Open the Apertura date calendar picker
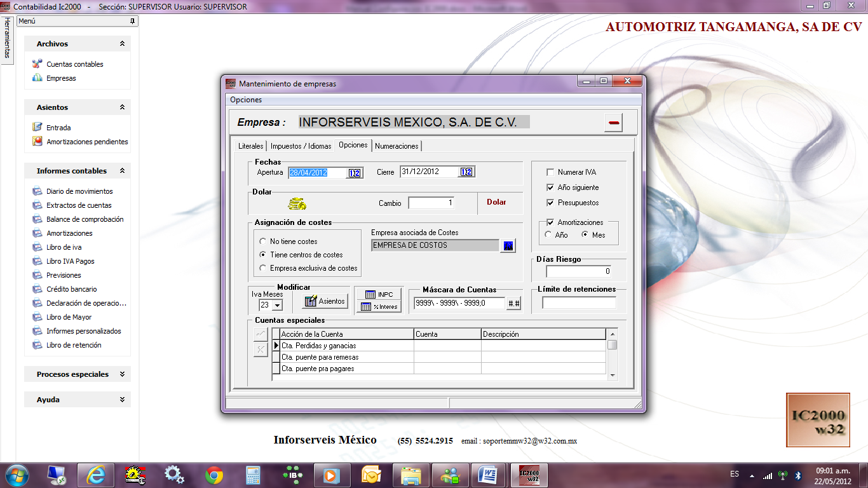This screenshot has width=868, height=488. (355, 173)
